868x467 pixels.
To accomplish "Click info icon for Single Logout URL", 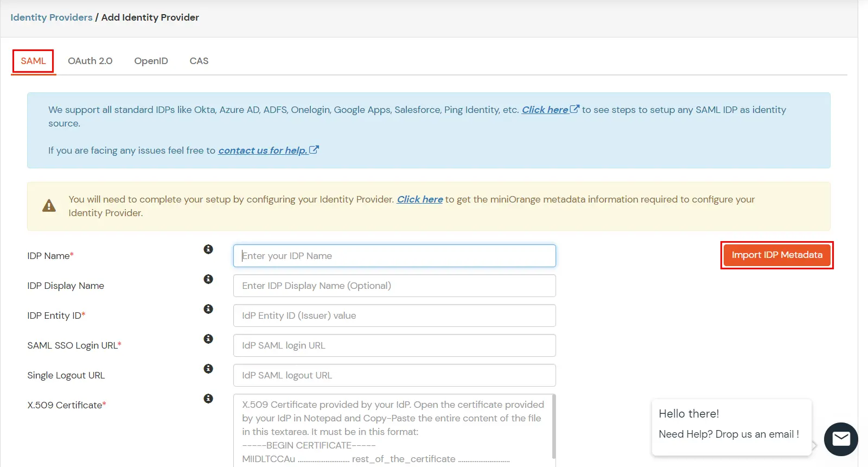I will point(208,369).
